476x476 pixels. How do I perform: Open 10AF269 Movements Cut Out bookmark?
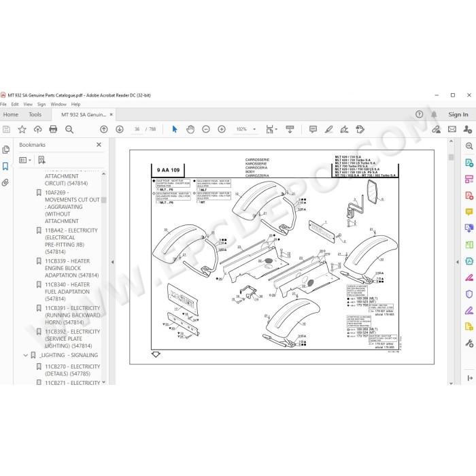click(x=72, y=207)
